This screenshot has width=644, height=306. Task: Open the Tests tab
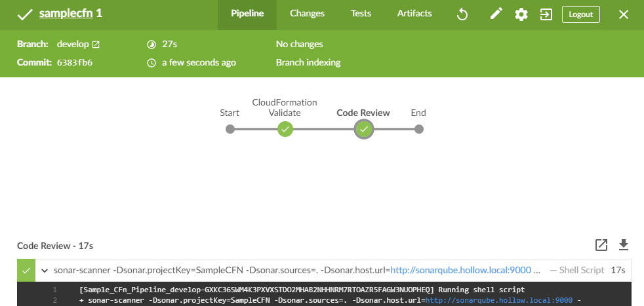[361, 14]
